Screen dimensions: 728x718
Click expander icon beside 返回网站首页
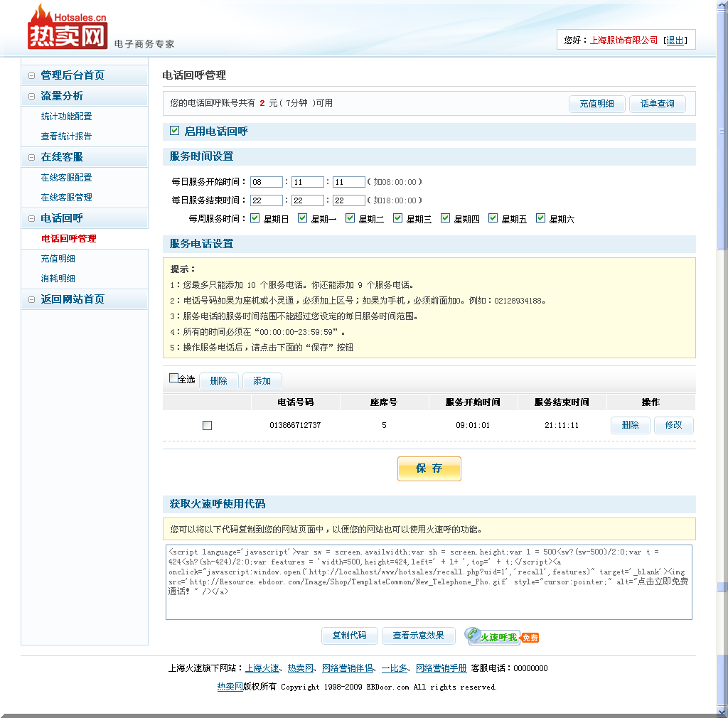click(x=31, y=299)
